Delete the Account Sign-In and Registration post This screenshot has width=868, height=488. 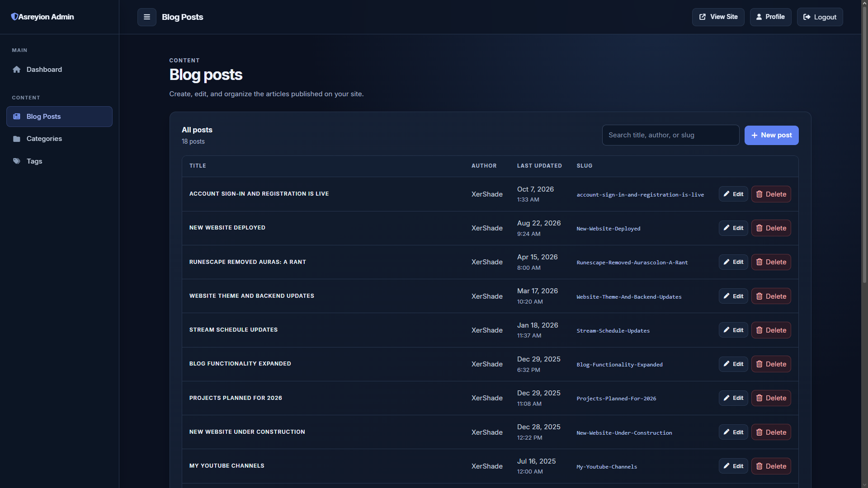click(x=771, y=194)
